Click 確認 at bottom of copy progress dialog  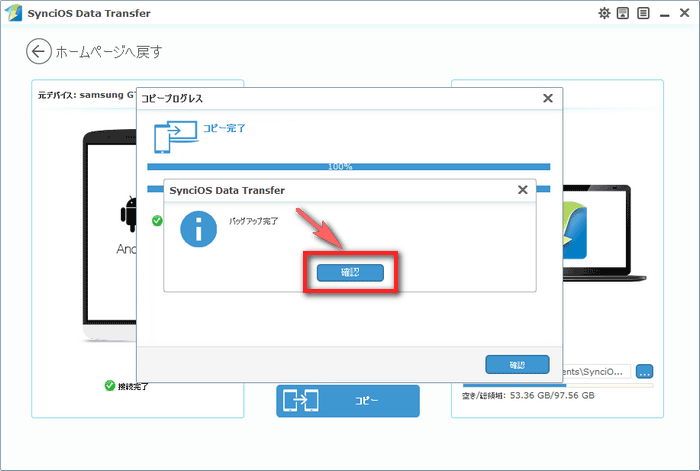point(517,365)
